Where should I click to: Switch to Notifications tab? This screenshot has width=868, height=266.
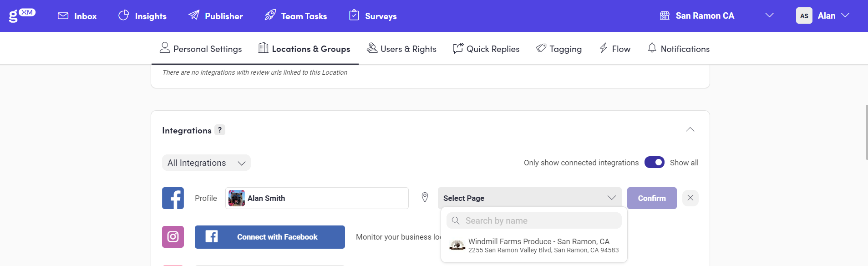[x=679, y=48]
